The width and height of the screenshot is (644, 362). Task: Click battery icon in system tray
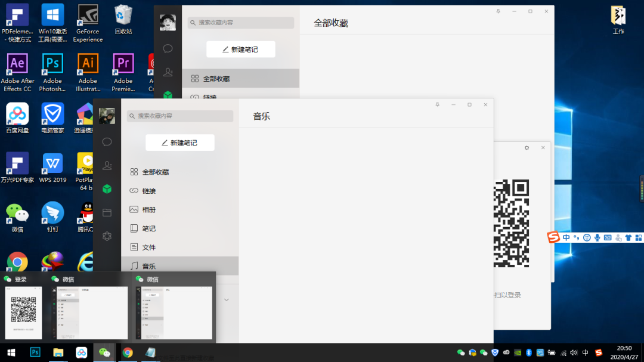tap(552, 352)
